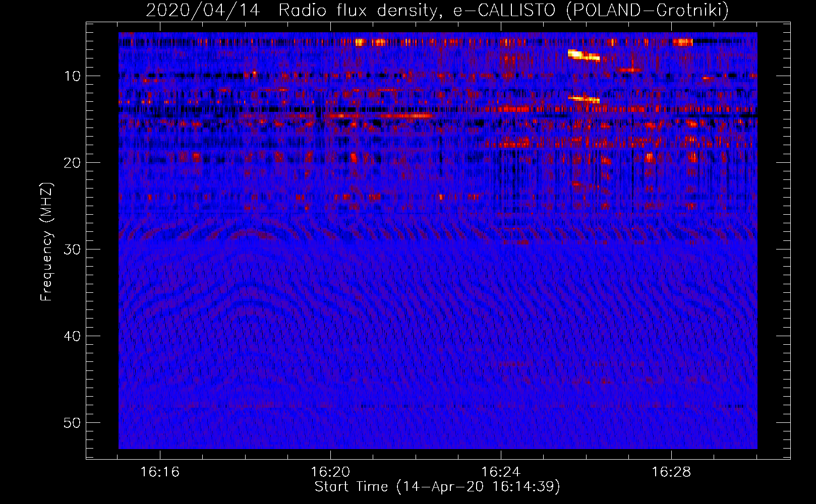Click the 50 MHz frequency tick label

72,423
